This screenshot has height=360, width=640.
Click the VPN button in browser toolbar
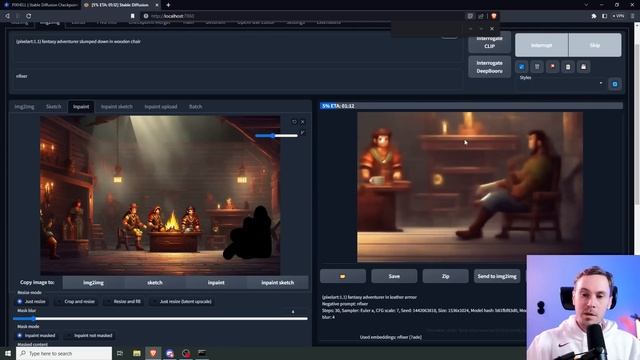(x=618, y=16)
